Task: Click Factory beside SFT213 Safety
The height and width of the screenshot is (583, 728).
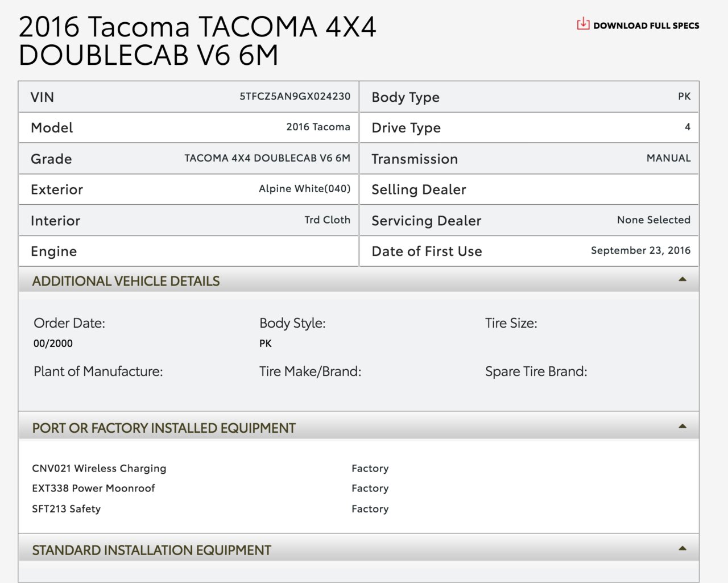Action: tap(370, 509)
